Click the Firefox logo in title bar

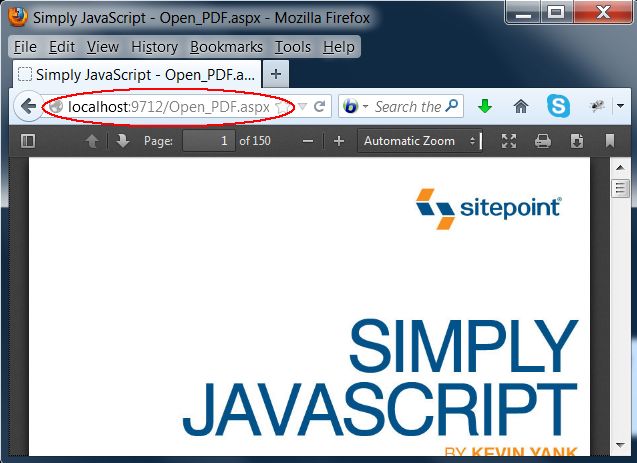[18, 17]
